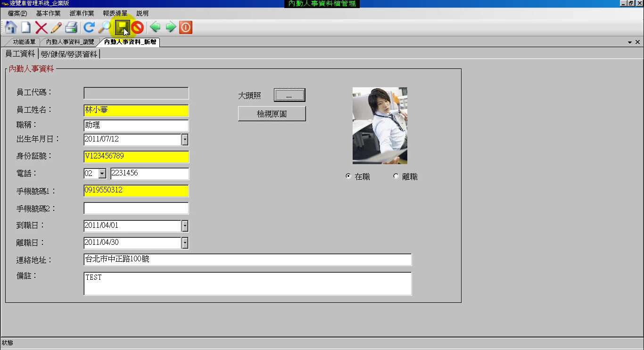Click the empty 手機號碼2 input field

pyautogui.click(x=136, y=208)
